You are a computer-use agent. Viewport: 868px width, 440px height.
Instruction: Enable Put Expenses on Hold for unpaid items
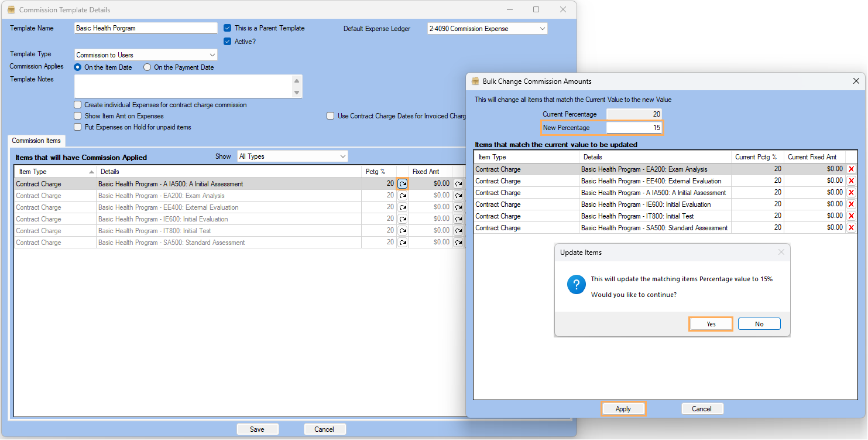pos(78,127)
